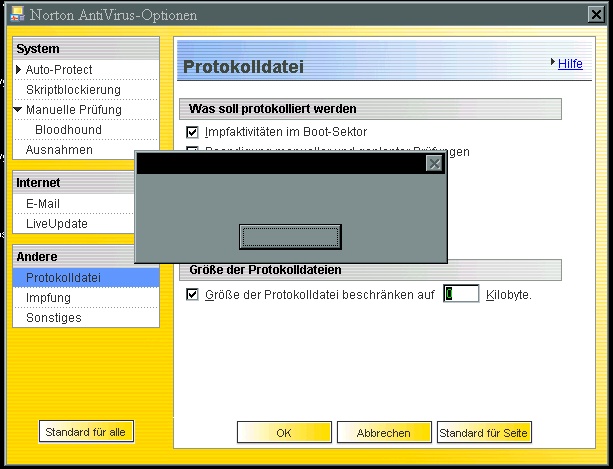Collapse the Manuelle Prüfung arrow
The image size is (613, 469).
click(x=18, y=110)
